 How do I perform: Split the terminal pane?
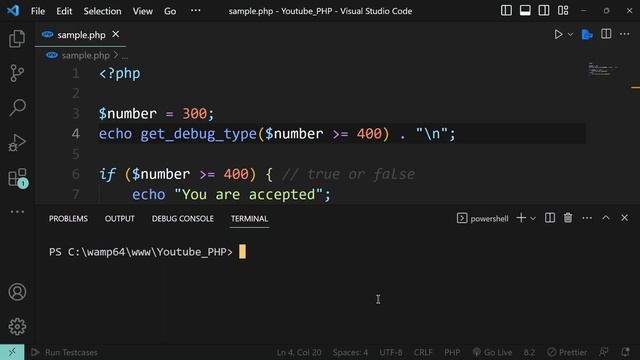[x=550, y=218]
